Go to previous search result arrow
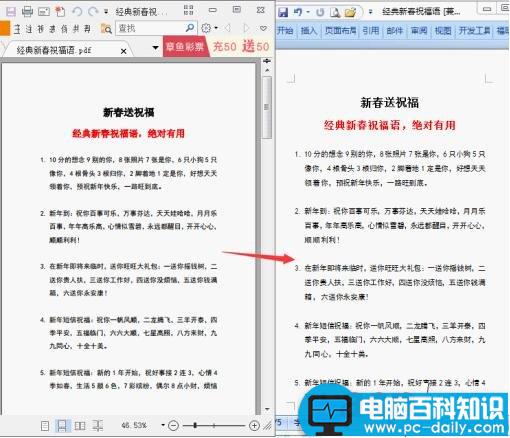The width and height of the screenshot is (510, 438). 228,28
